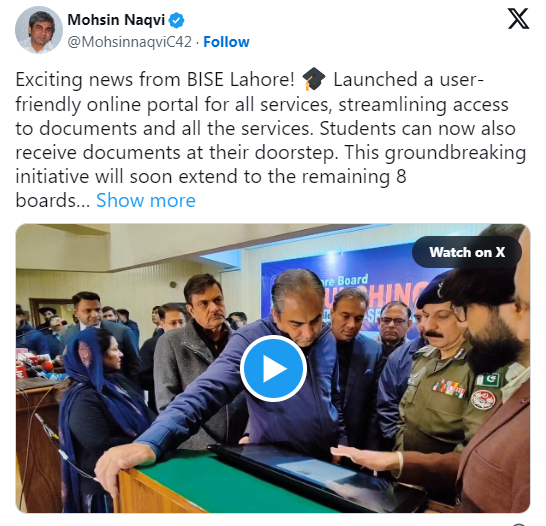Expand tweet with Show more
This screenshot has height=526, width=546.
coord(146,201)
